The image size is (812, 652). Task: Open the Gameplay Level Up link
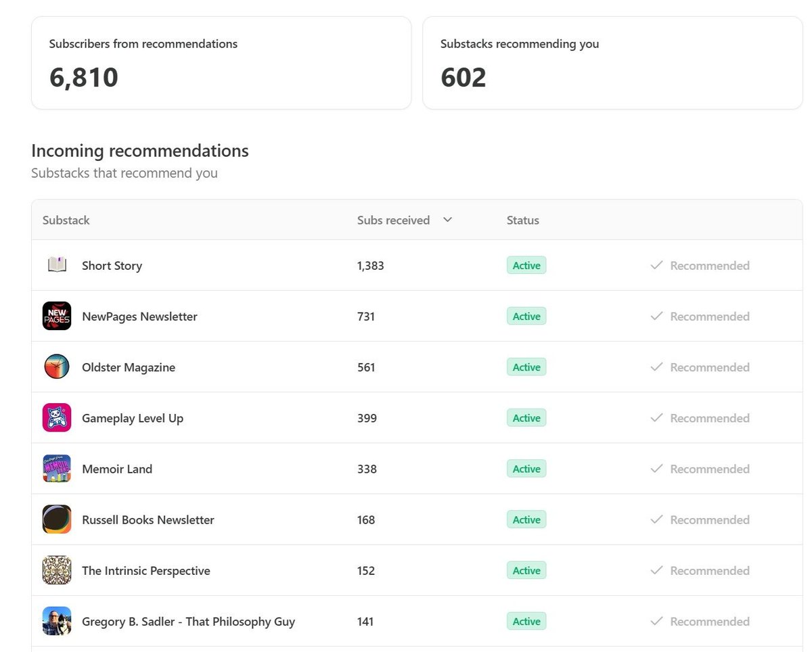(133, 418)
